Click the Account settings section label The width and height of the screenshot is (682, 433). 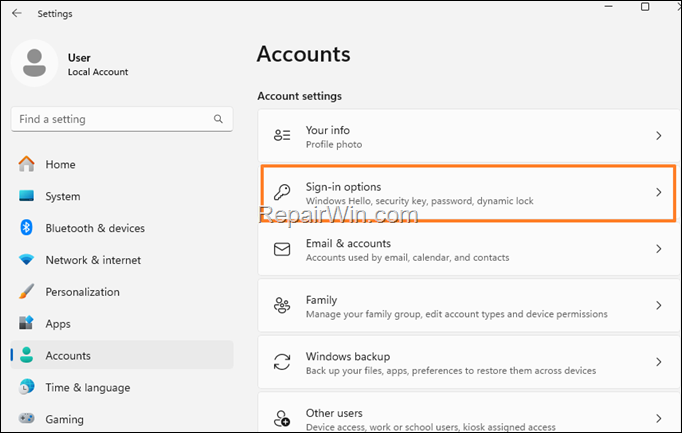(x=300, y=96)
